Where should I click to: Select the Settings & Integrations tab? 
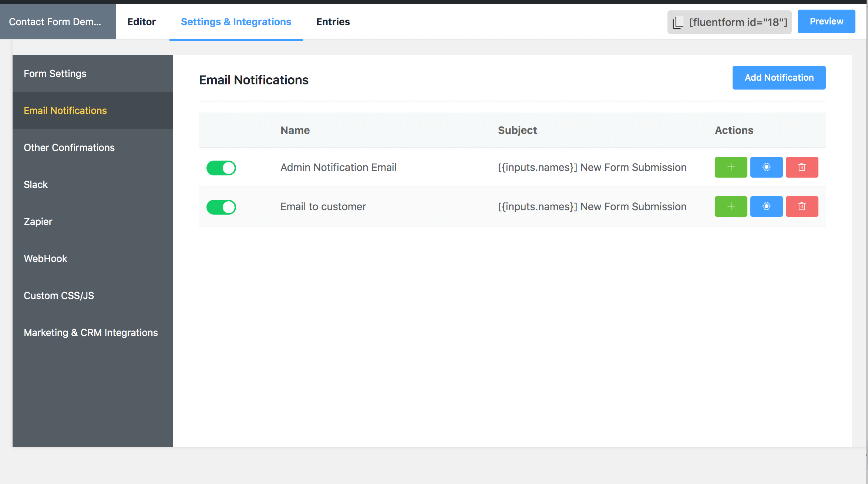point(236,22)
